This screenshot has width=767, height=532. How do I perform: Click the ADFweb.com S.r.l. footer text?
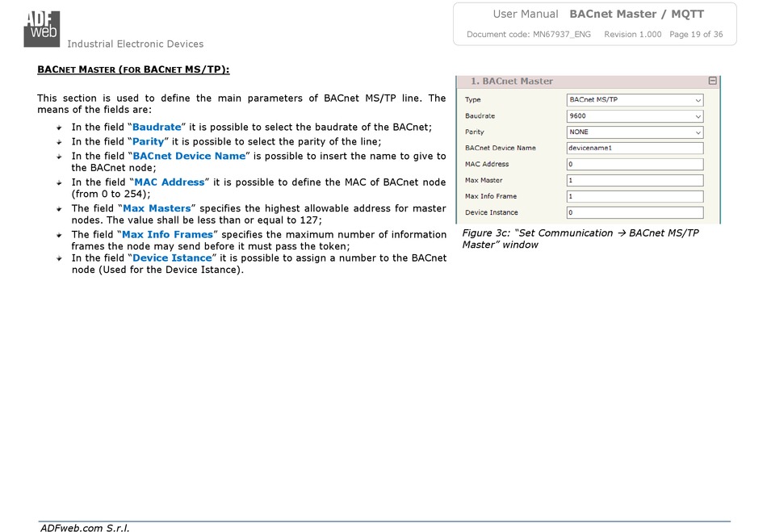pos(85,528)
